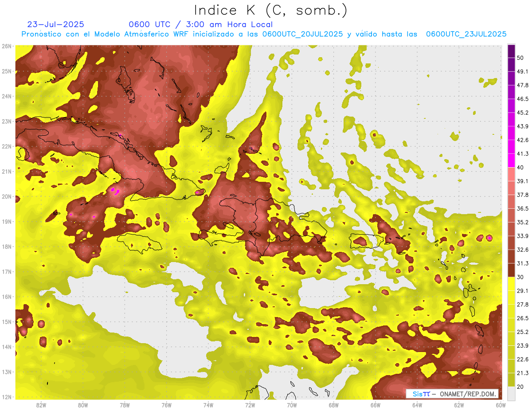Select the "29.1" color bar value
Image resolution: width=532 pixels, height=411 pixels.
523,291
